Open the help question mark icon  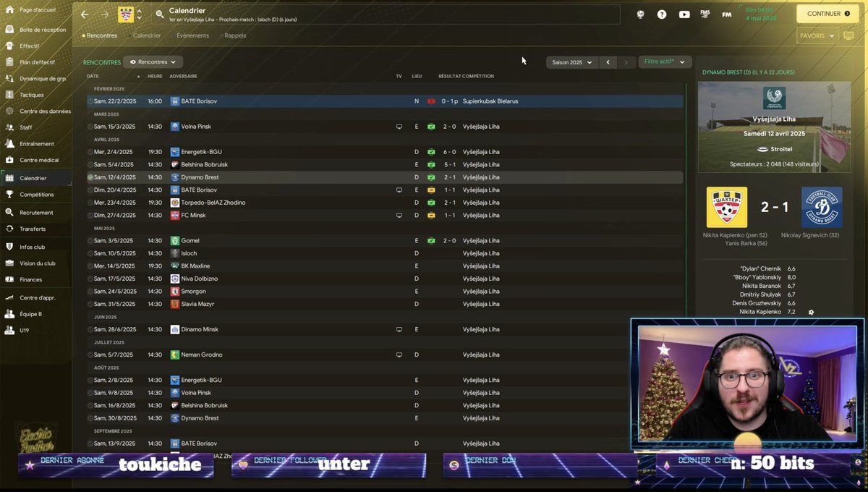click(x=662, y=14)
